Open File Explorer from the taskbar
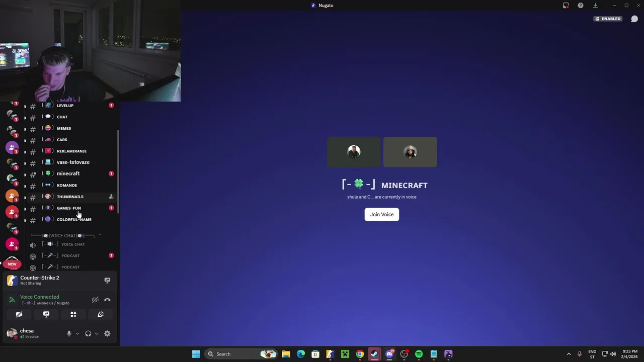Viewport: 644px width, 362px height. [x=286, y=354]
